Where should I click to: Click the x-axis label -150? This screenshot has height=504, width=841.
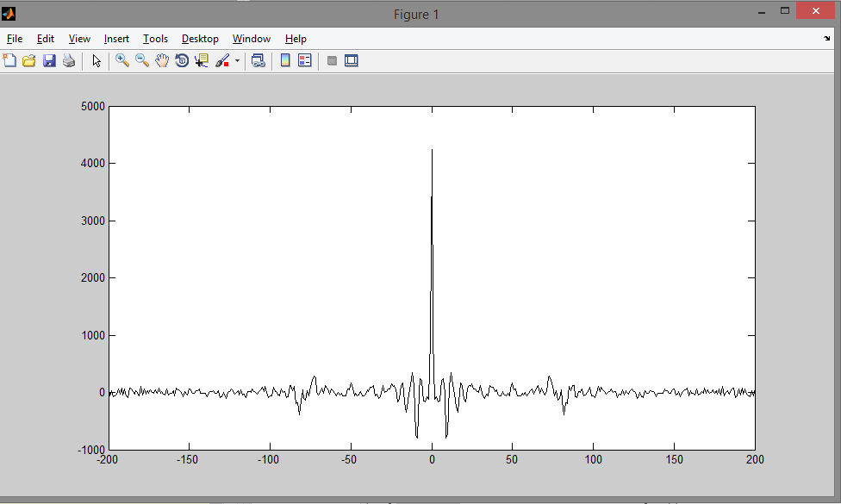click(187, 459)
